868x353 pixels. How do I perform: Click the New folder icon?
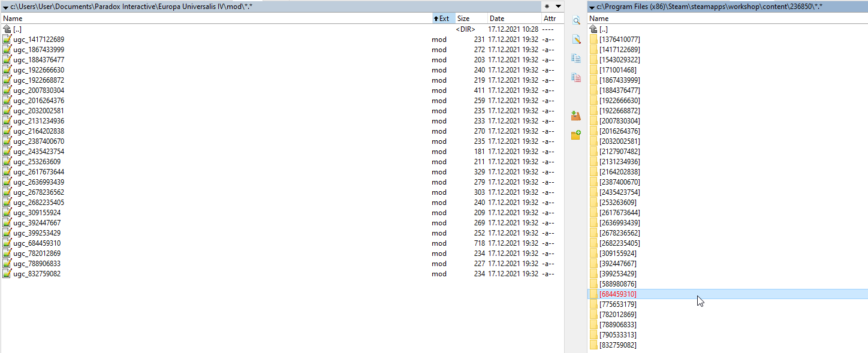576,135
